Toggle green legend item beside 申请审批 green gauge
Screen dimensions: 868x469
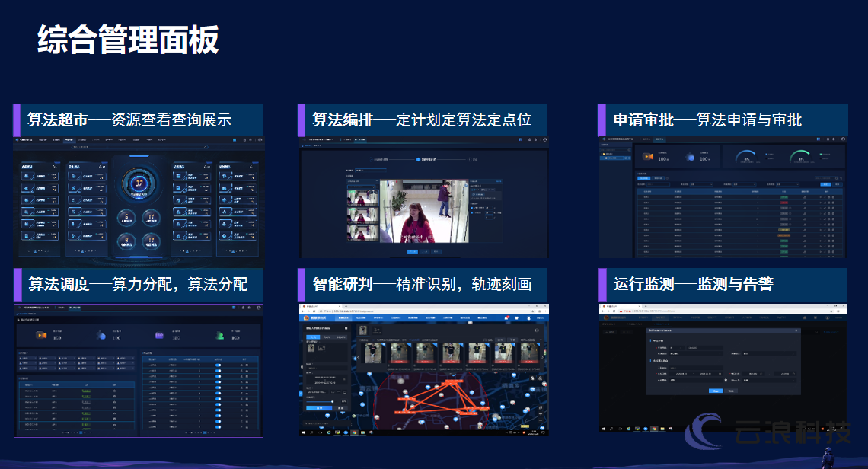(x=825, y=155)
